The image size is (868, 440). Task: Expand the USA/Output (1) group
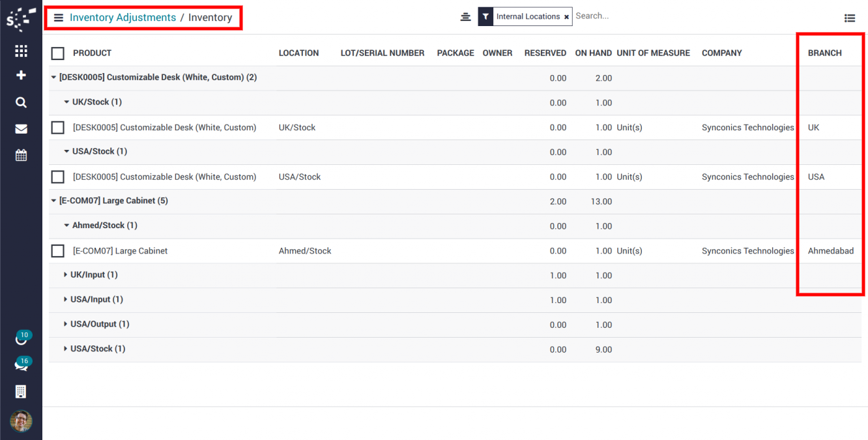tap(96, 325)
